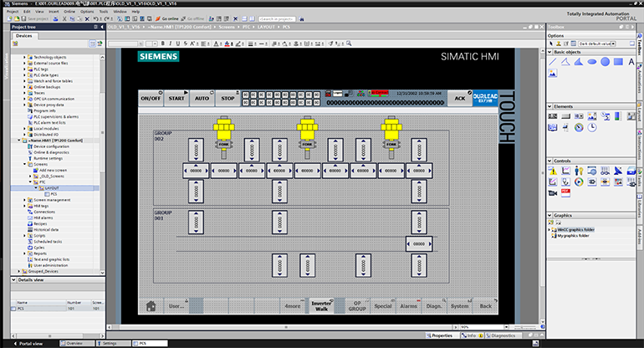Select the Media player control
The height and width of the screenshot is (348, 644).
579,182
